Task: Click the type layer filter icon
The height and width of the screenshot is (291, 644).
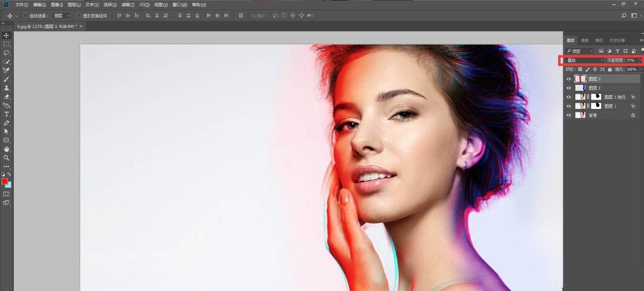Action: click(617, 51)
